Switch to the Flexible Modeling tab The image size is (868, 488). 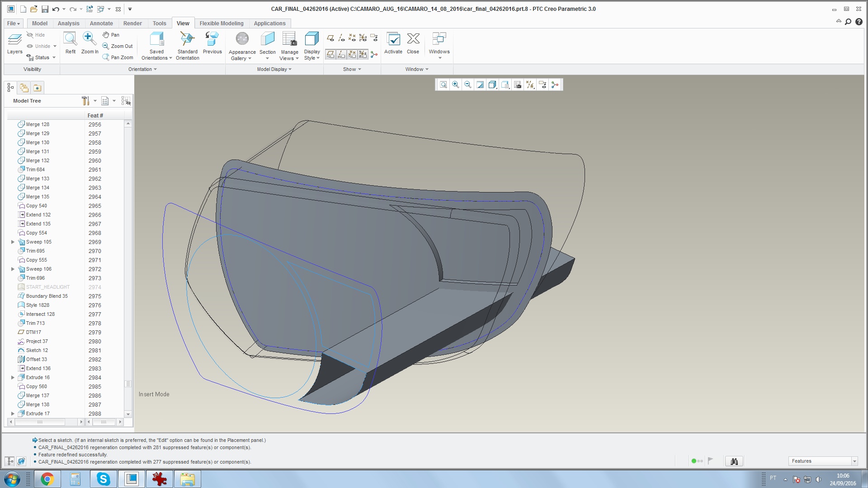tap(221, 23)
